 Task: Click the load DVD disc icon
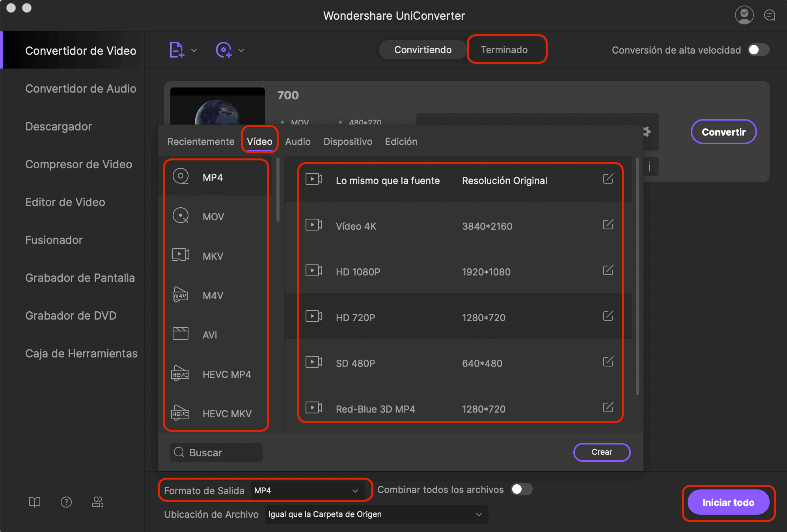coord(224,50)
